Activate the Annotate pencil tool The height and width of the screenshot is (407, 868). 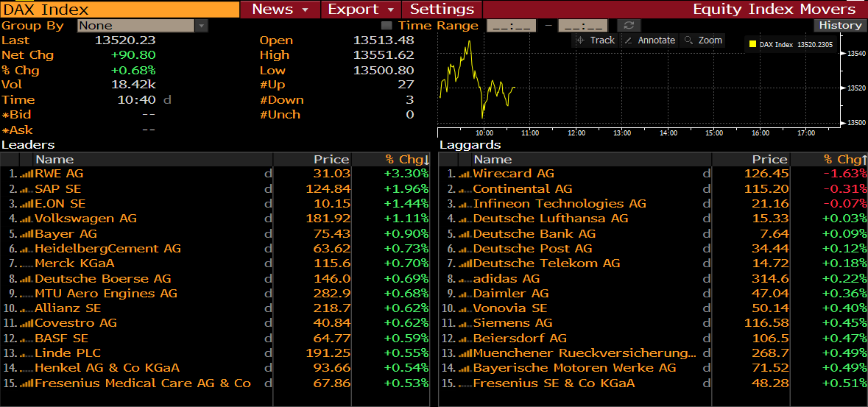click(x=649, y=40)
